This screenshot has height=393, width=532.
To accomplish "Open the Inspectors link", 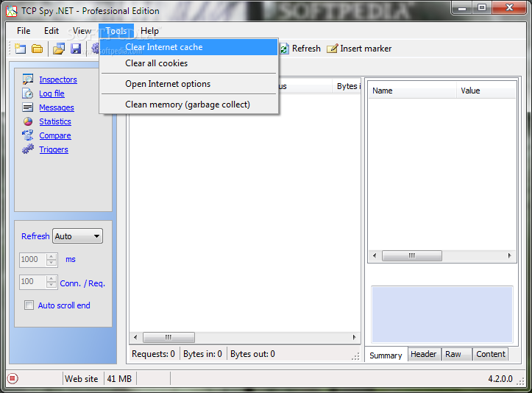I will [x=58, y=79].
